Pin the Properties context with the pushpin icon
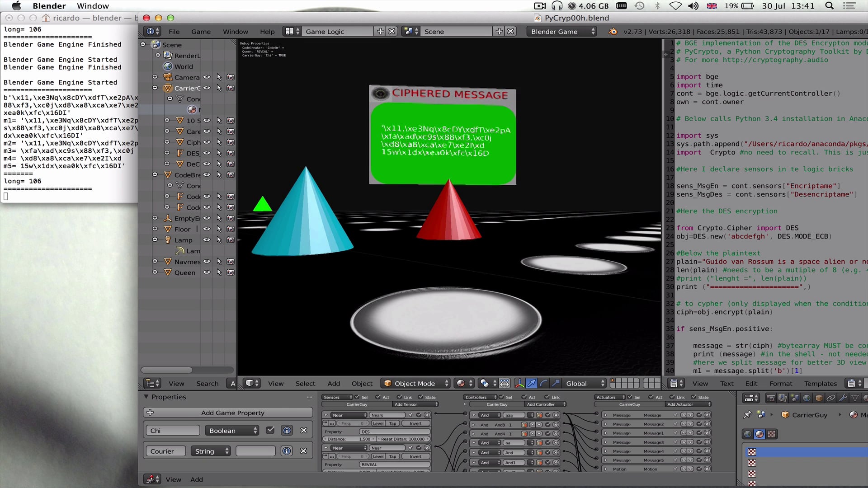Screen dimensions: 868x488 click(747, 415)
